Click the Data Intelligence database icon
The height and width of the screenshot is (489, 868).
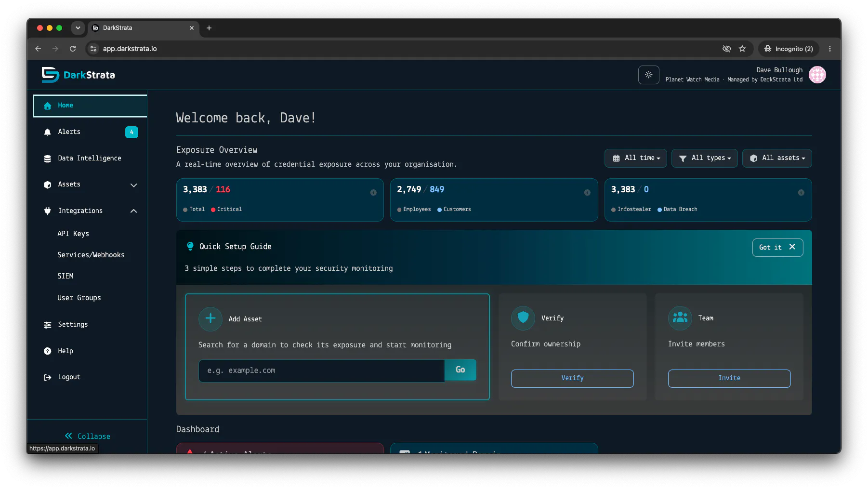[x=47, y=159]
